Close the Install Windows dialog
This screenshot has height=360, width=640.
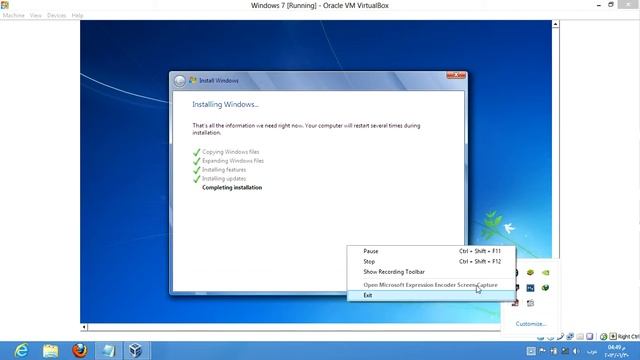point(456,76)
